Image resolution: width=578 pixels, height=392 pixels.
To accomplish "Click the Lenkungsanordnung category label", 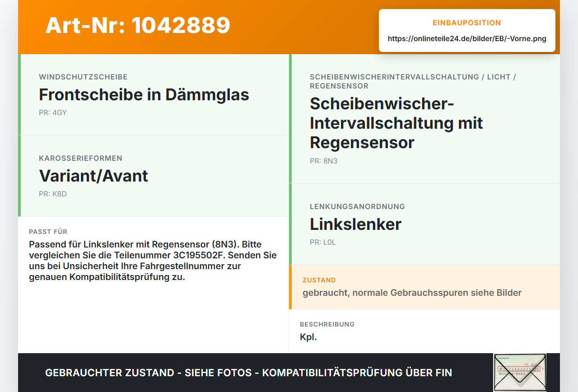I will 357,207.
